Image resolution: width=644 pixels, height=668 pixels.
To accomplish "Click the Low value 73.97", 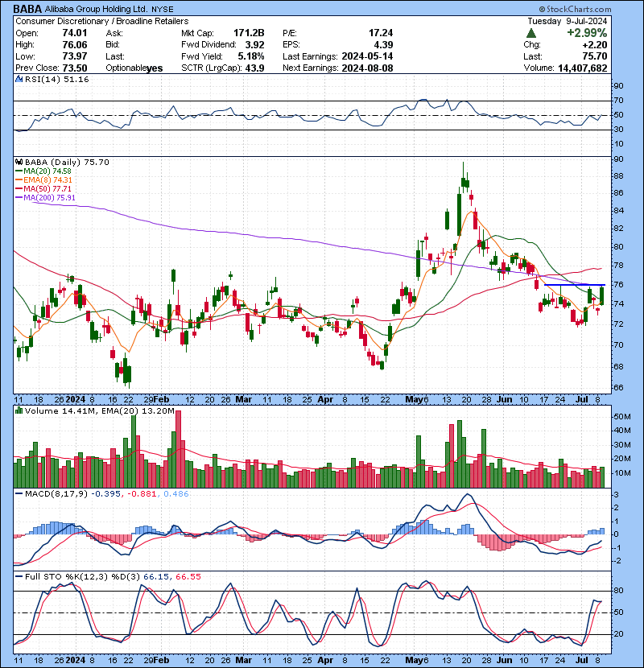I will (75, 56).
